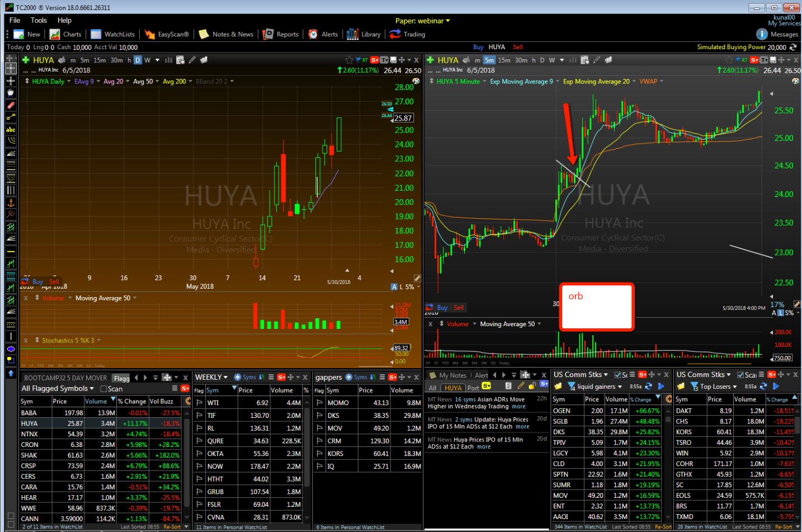Screen dimensions: 802x532
Task: Open the VWAP indicator dropdown
Action: coord(662,82)
